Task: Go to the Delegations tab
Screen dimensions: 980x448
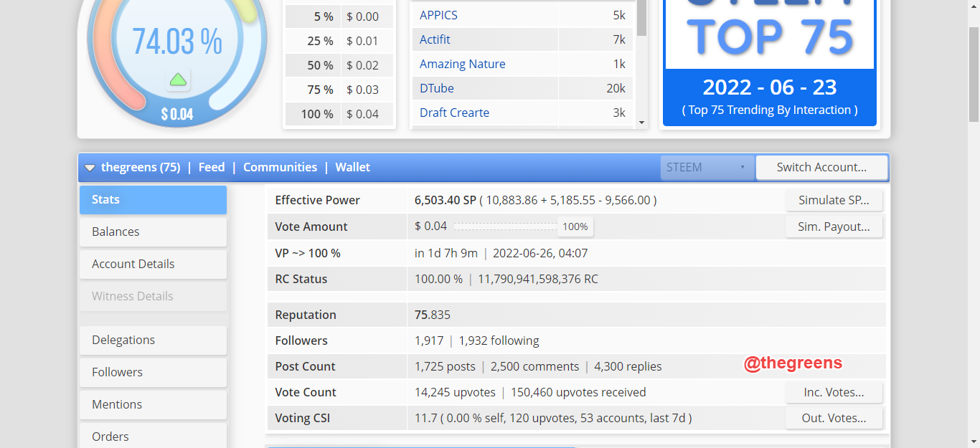Action: [153, 340]
